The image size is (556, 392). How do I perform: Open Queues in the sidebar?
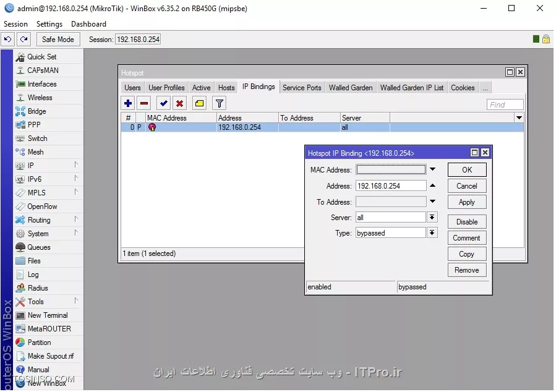pos(48,247)
